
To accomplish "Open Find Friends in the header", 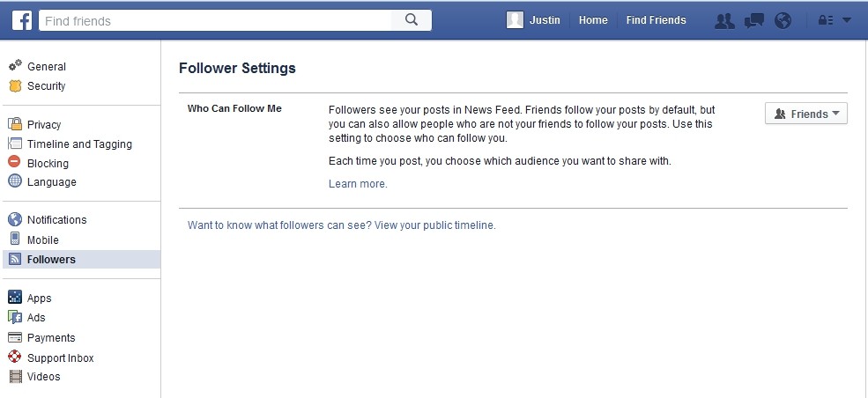I will [656, 20].
